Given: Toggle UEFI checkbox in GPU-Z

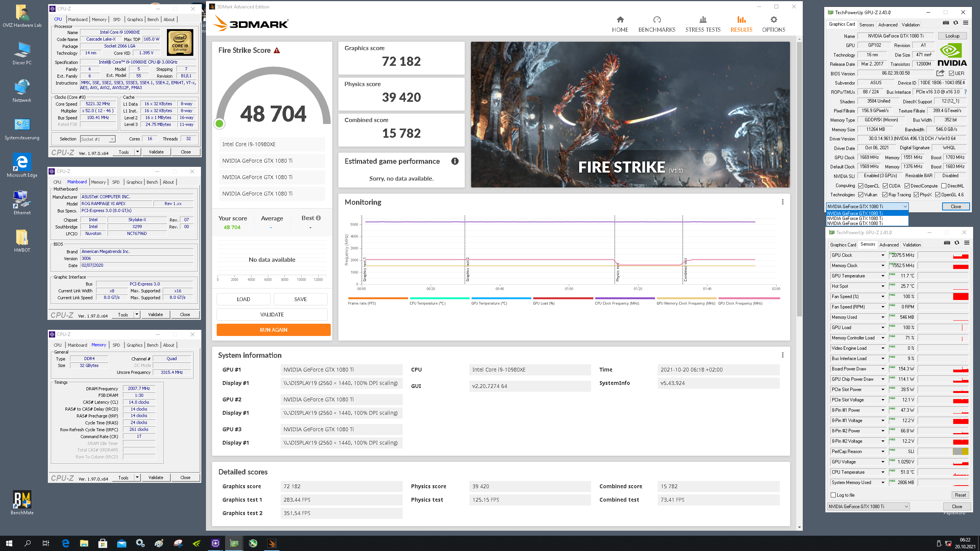Looking at the screenshot, I should (951, 73).
